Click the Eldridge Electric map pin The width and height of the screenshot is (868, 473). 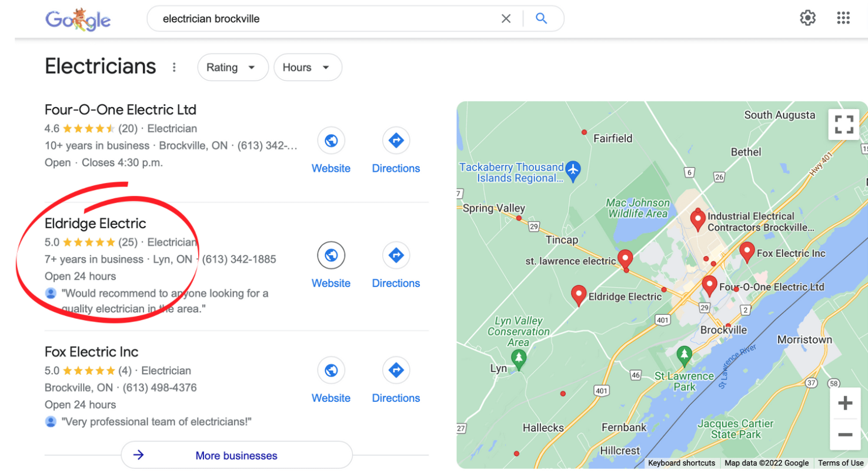(x=579, y=295)
